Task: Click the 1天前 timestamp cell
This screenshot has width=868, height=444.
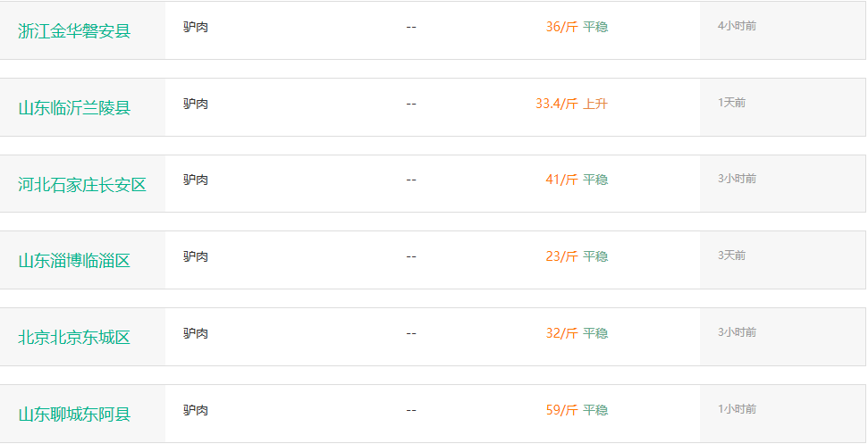Action: [731, 103]
